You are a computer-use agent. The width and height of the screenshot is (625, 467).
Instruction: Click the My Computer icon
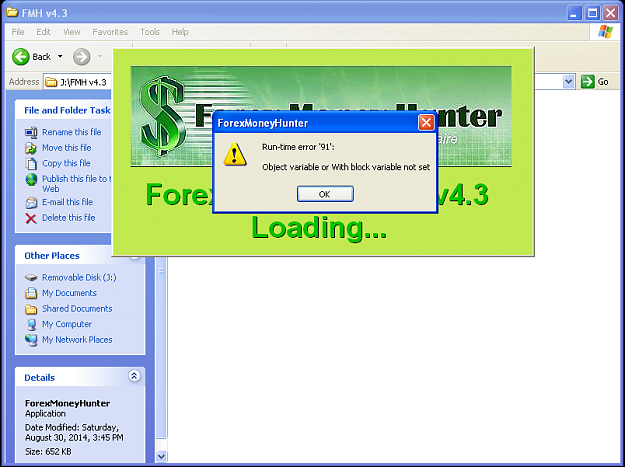pyautogui.click(x=31, y=325)
